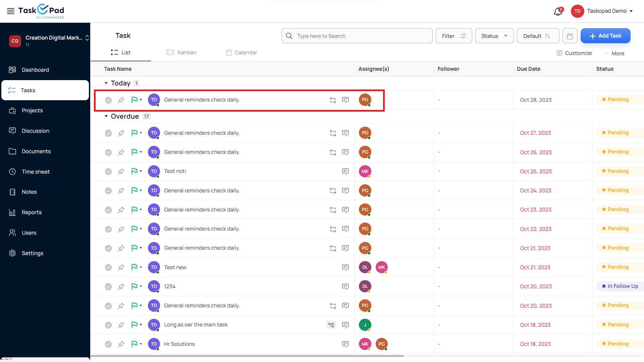
Task: Switch to the Calendar view tab
Action: click(241, 53)
